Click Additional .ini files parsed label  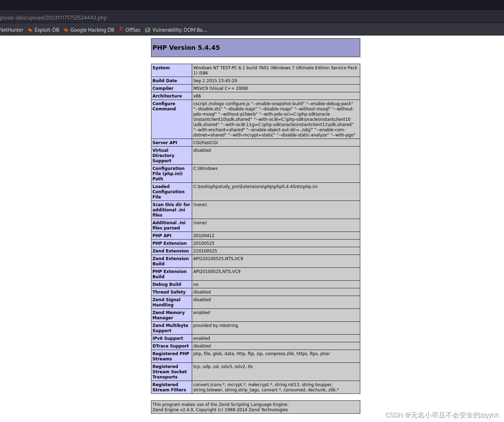point(169,225)
